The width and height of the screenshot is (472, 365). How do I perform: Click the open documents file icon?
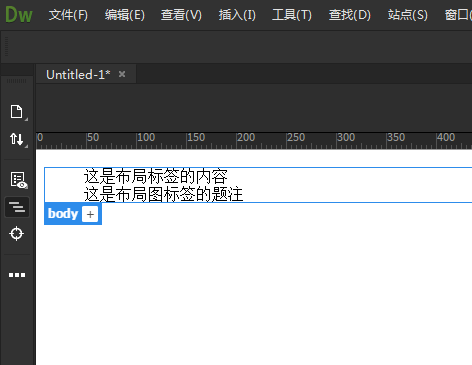[17, 112]
